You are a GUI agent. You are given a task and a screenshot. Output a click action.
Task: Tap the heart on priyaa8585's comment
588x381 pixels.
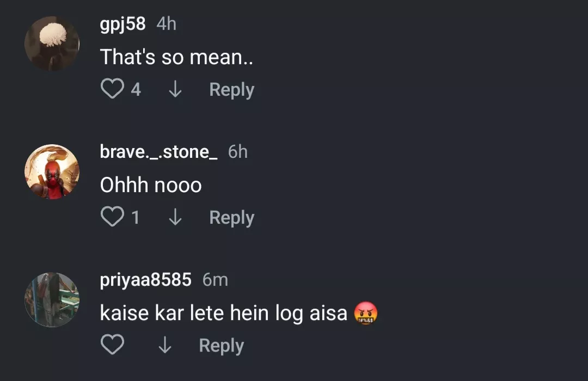pos(112,345)
